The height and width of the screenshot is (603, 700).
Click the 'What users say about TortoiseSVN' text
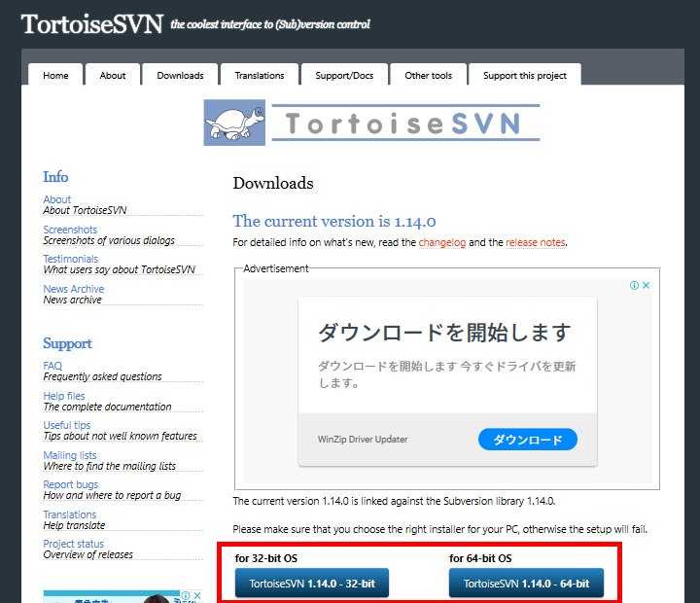(120, 269)
